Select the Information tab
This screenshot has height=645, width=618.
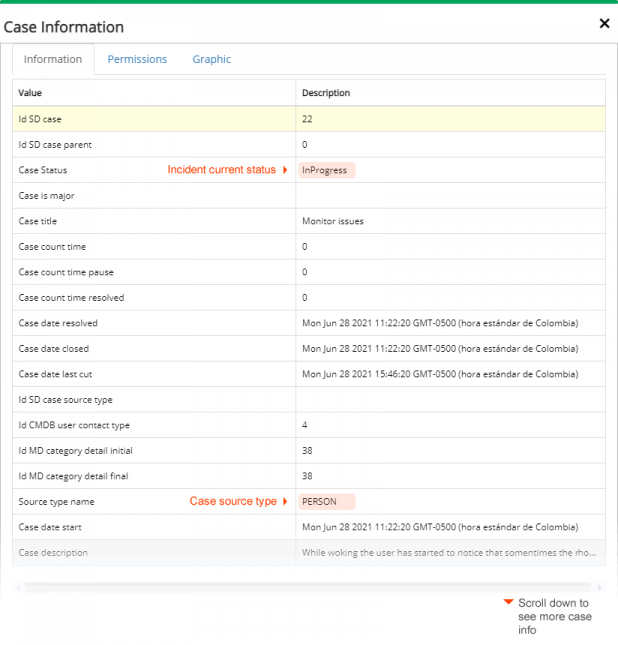[53, 59]
